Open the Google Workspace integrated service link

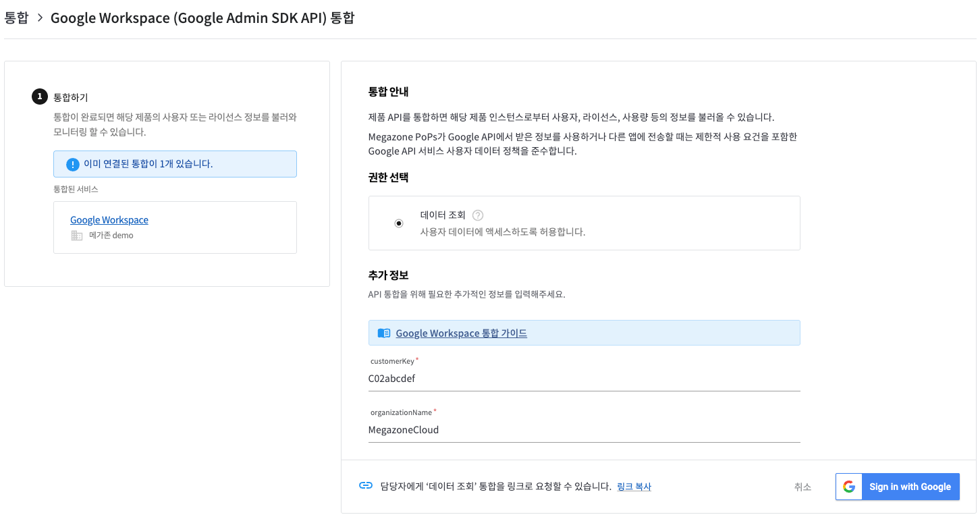pos(109,220)
